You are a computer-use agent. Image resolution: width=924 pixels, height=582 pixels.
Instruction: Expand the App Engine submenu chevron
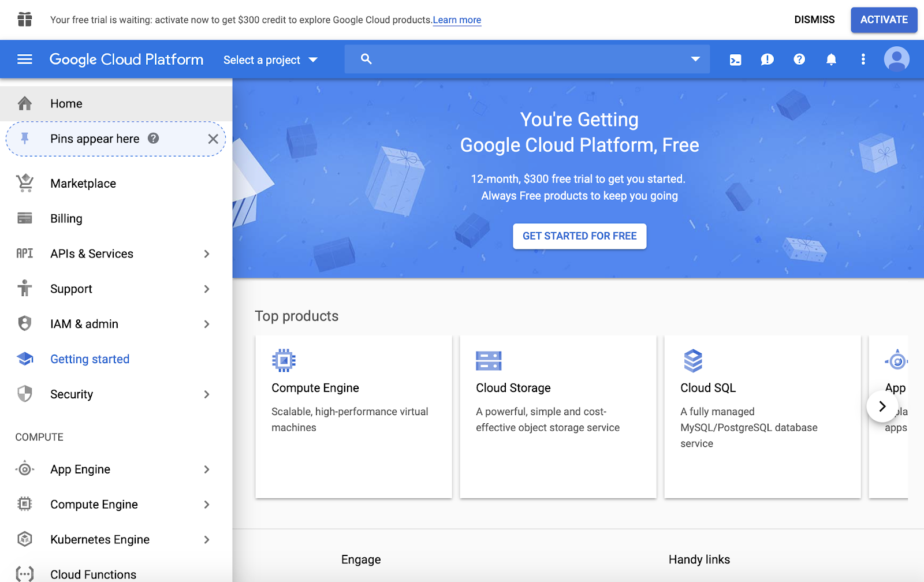tap(207, 469)
